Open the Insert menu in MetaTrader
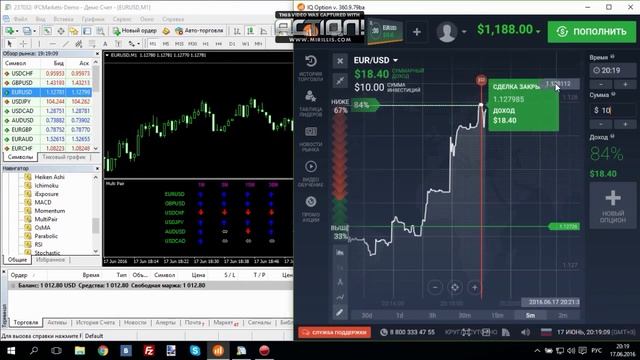The width and height of the screenshot is (640, 360). tap(63, 19)
